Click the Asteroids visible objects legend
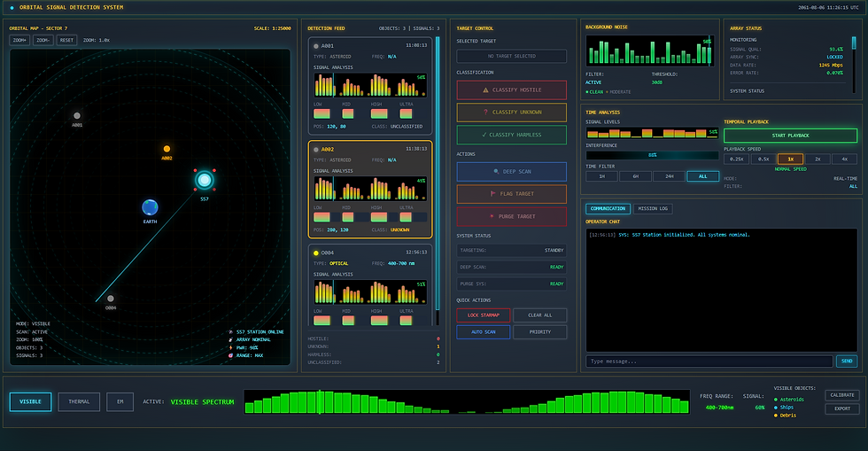868x451 pixels. pos(789,400)
